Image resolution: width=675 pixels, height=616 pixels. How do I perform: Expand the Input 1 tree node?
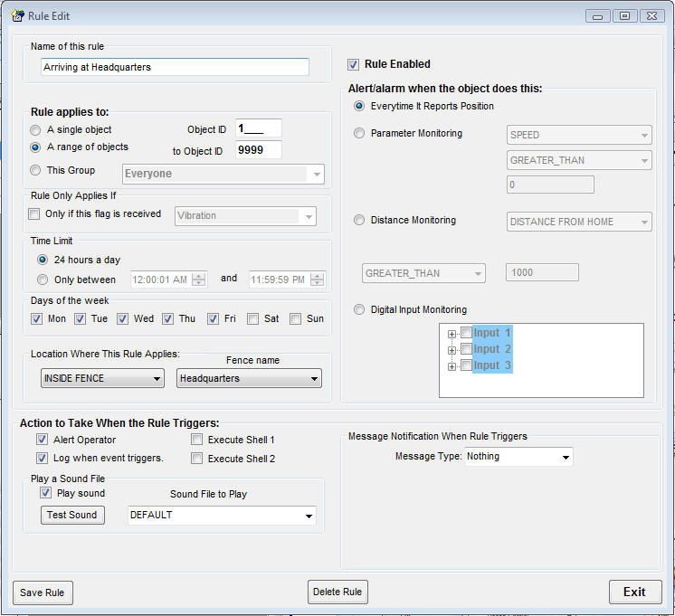[x=452, y=334]
